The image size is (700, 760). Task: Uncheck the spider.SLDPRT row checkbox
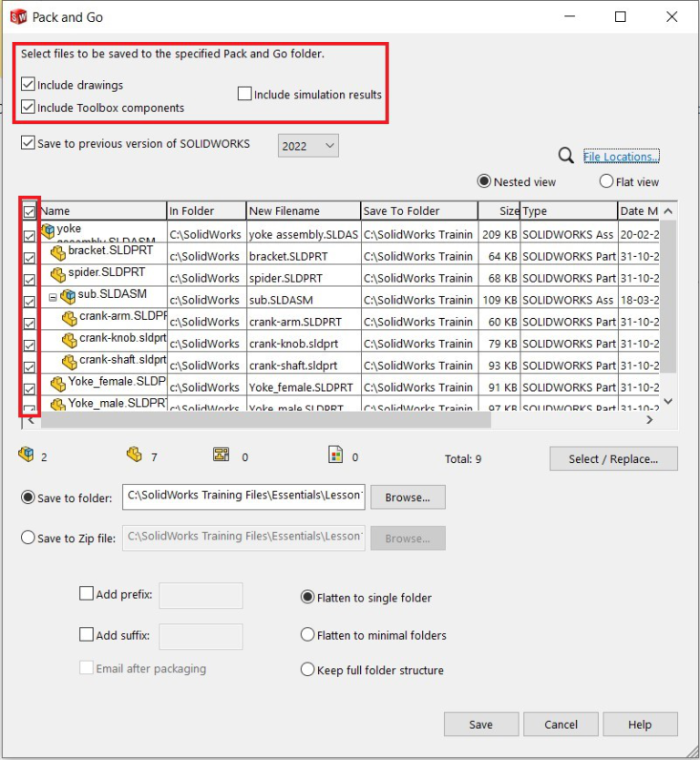[29, 280]
